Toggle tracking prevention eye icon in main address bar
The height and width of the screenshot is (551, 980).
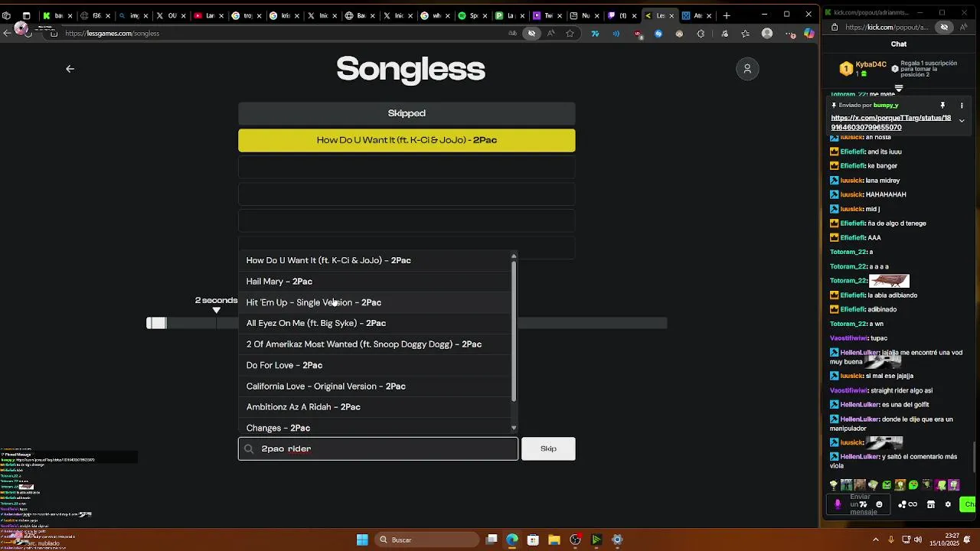click(531, 34)
